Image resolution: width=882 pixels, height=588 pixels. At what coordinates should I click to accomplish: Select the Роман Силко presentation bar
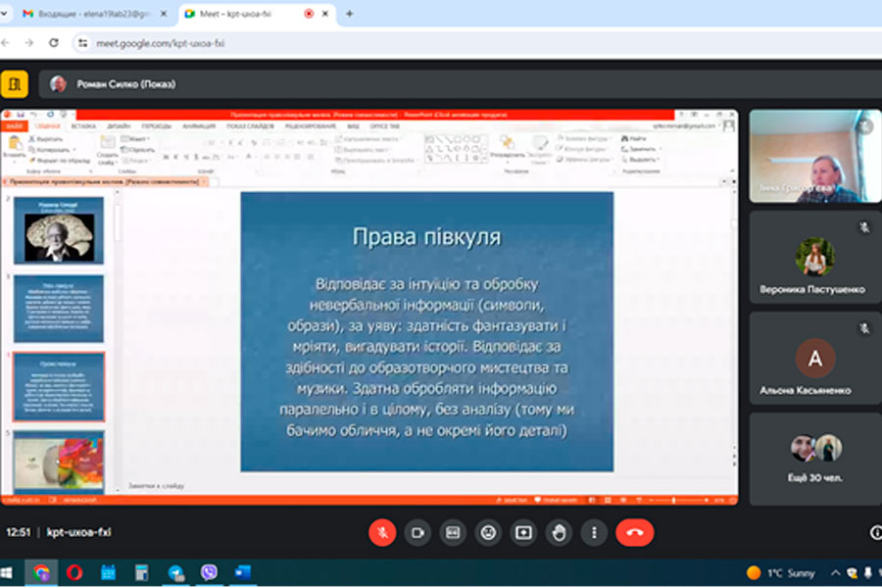coord(461,84)
